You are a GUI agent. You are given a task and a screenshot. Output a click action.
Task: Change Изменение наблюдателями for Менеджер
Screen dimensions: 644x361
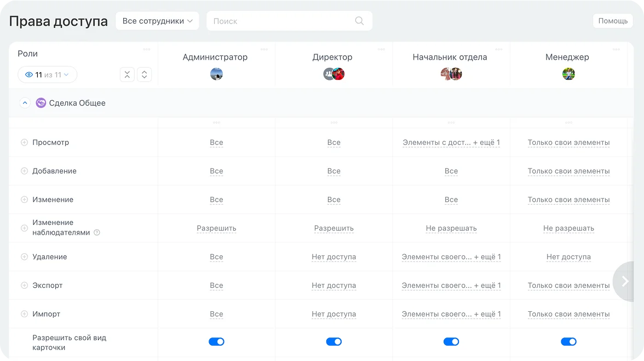pyautogui.click(x=569, y=229)
